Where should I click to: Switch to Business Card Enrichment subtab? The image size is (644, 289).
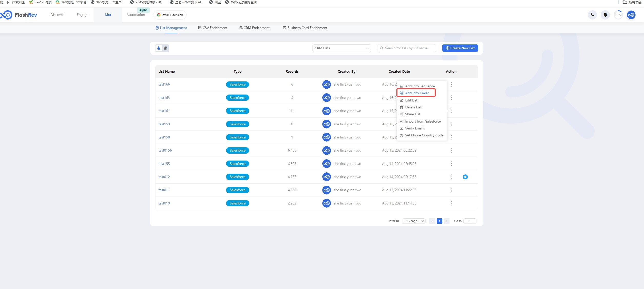(x=305, y=28)
